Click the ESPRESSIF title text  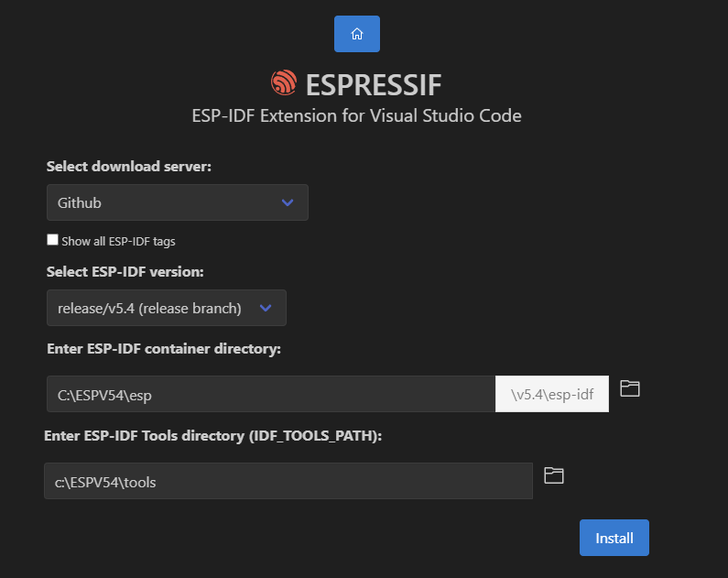pyautogui.click(x=374, y=85)
